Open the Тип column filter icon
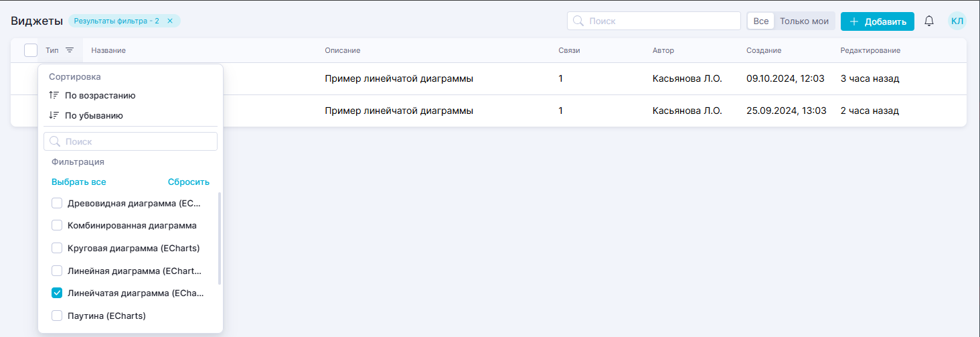This screenshot has height=337, width=980. click(70, 50)
